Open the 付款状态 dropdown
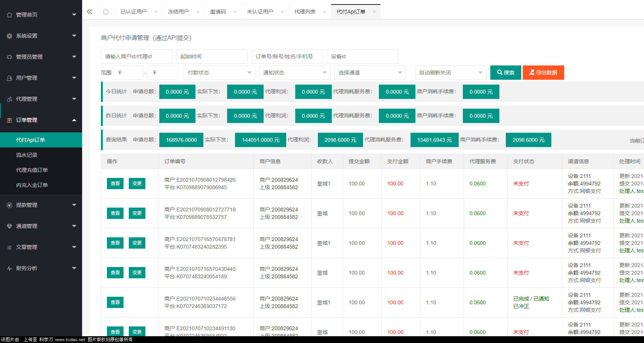Screen dimensions: 644x343 (x=219, y=73)
